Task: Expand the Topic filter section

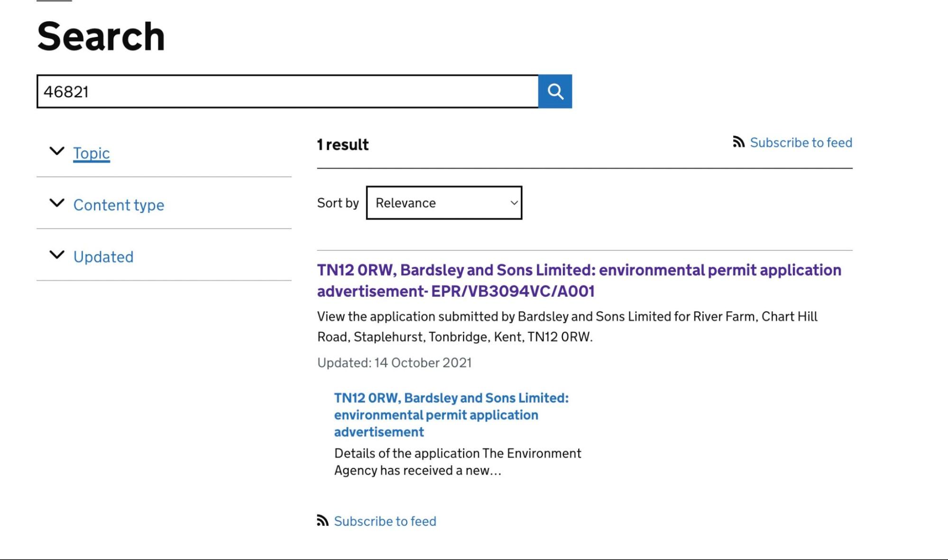Action: click(x=92, y=153)
